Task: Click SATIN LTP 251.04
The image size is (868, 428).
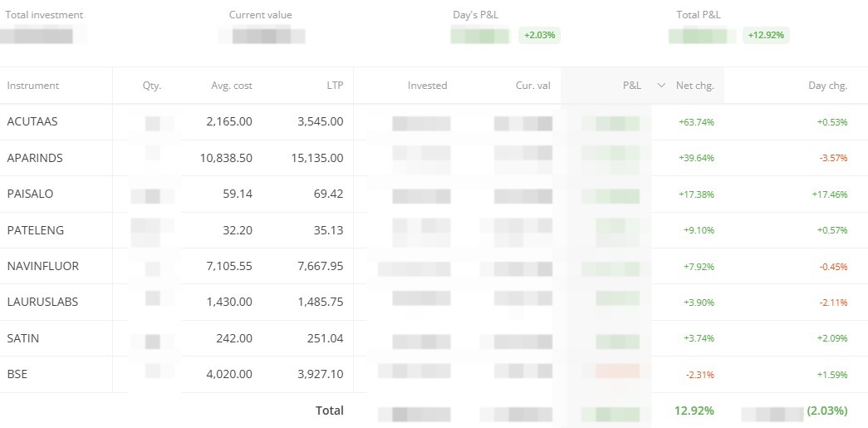Action: (326, 337)
